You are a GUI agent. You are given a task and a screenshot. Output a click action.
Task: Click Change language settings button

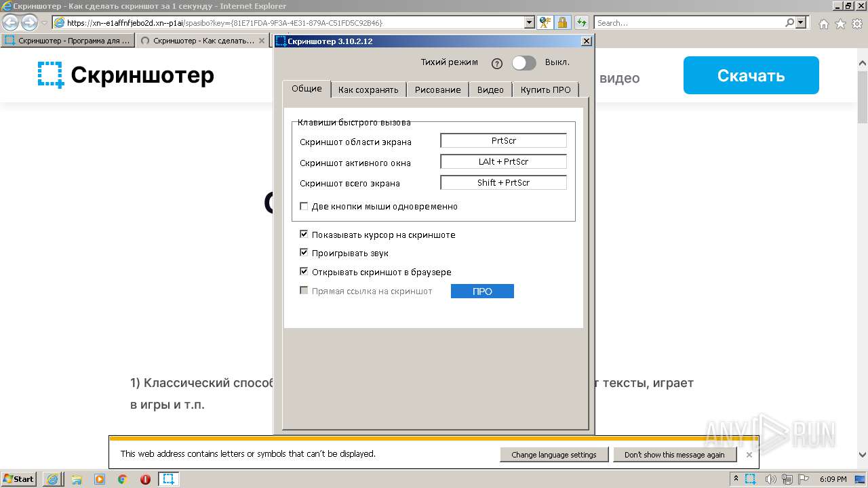coord(554,455)
